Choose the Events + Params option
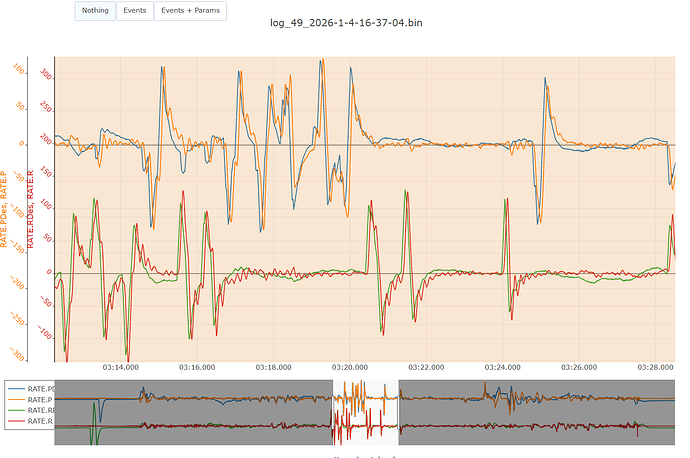The height and width of the screenshot is (458, 690). pyautogui.click(x=190, y=11)
